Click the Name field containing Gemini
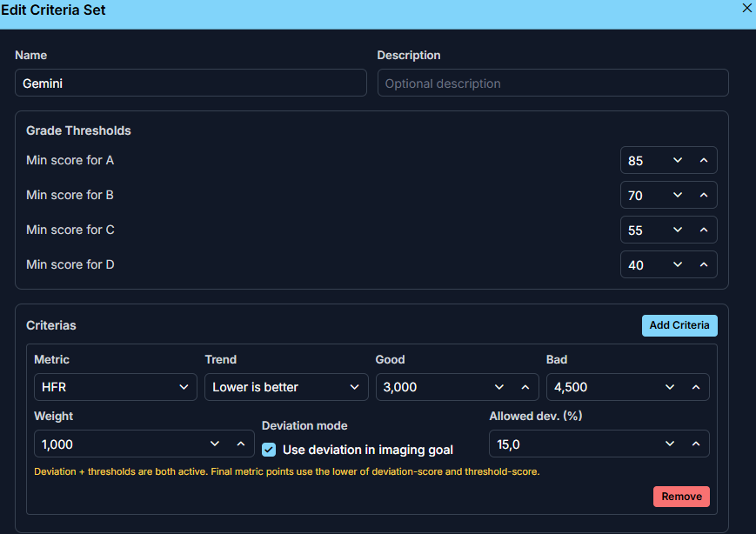 tap(191, 83)
